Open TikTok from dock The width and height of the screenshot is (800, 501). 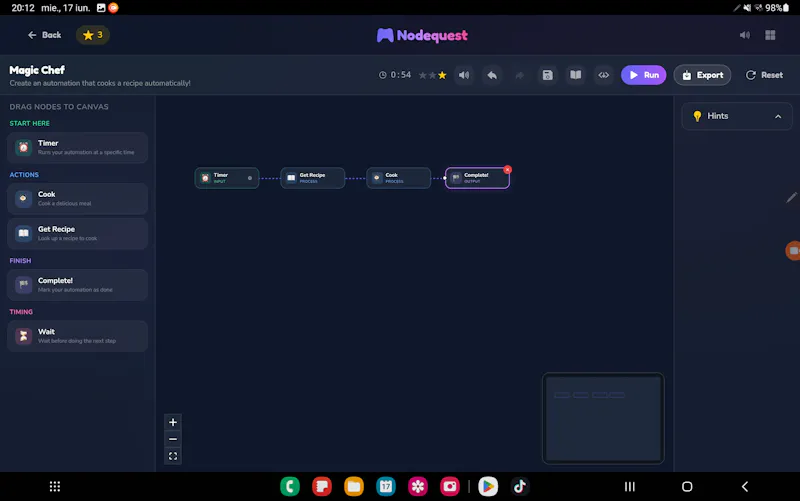coord(519,487)
